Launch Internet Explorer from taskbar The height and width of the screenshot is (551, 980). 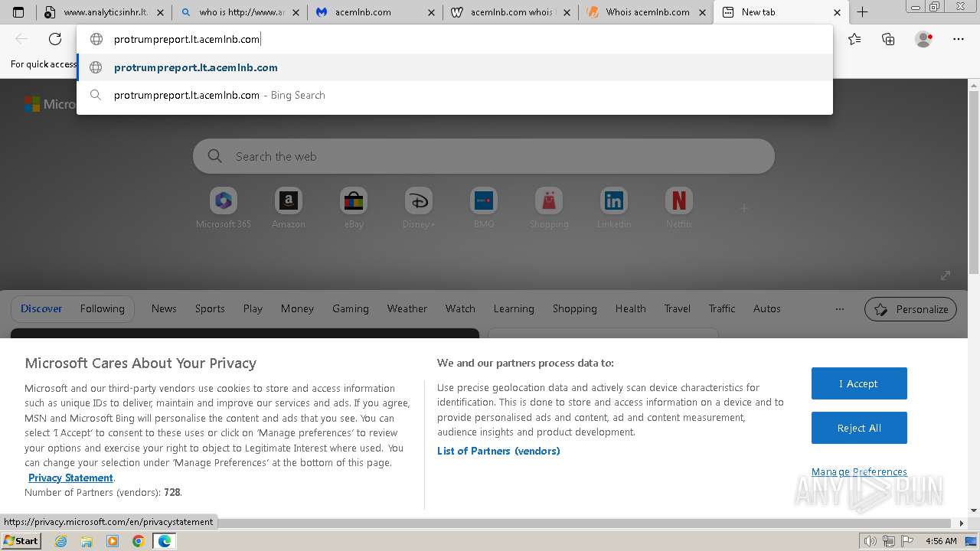point(60,541)
